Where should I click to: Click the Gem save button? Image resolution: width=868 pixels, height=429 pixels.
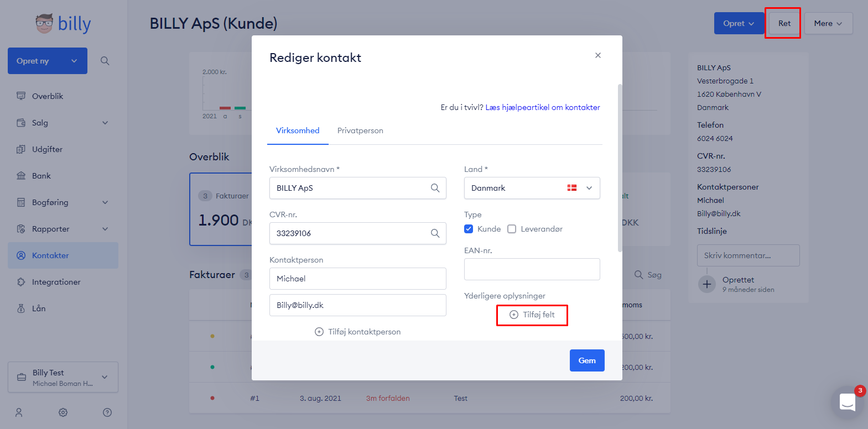587,360
